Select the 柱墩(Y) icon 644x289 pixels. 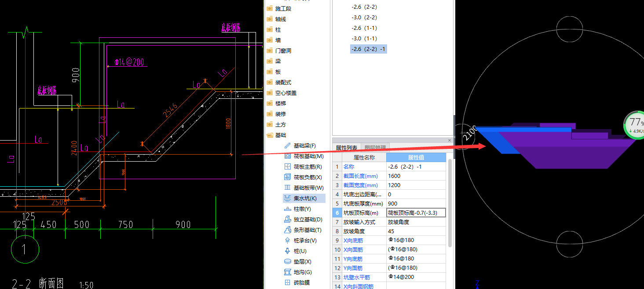[288, 209]
